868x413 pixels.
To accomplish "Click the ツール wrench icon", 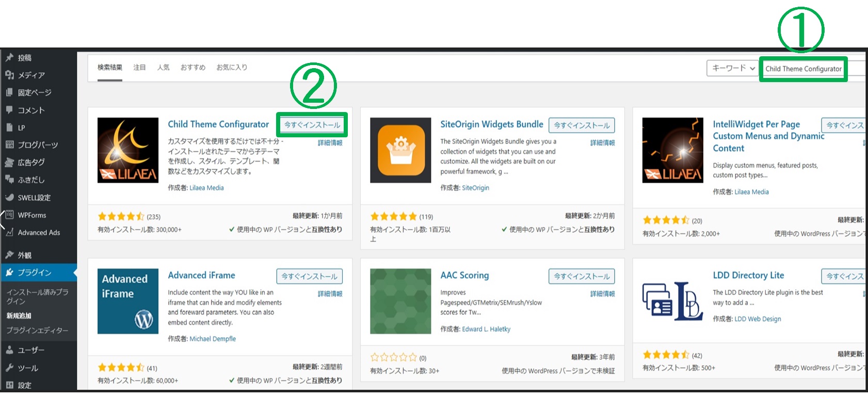I will coord(9,368).
